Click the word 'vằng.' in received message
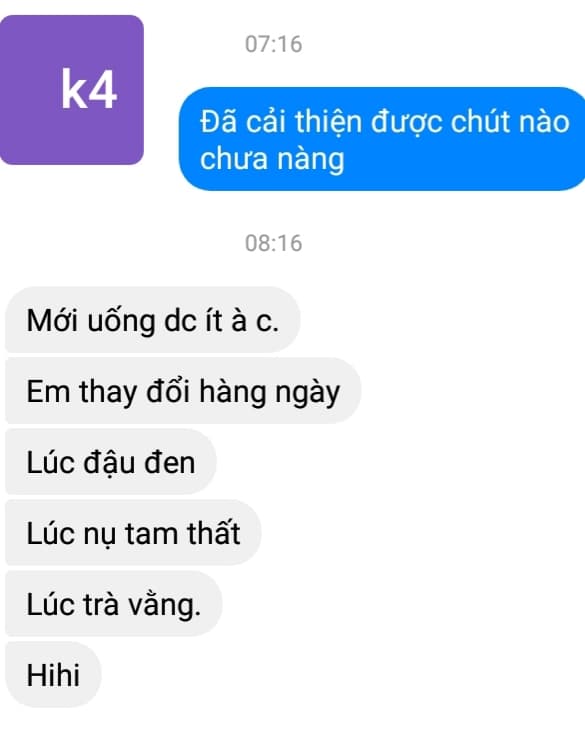The image size is (585, 741). pyautogui.click(x=165, y=605)
